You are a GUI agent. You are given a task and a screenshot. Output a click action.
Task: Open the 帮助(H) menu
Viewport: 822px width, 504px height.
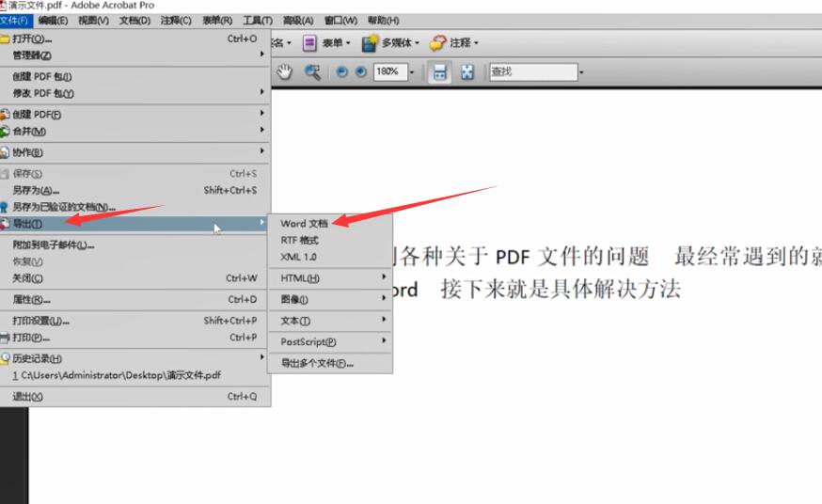383,21
